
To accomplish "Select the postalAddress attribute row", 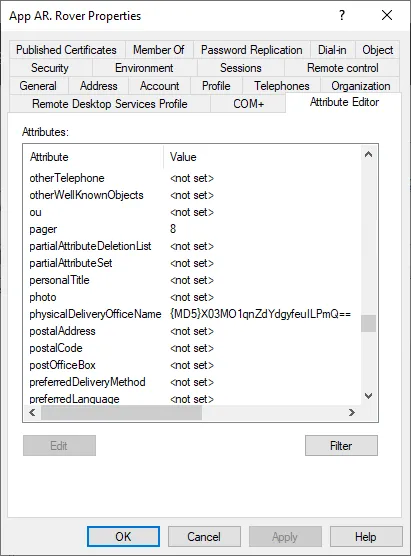I will tap(192, 331).
